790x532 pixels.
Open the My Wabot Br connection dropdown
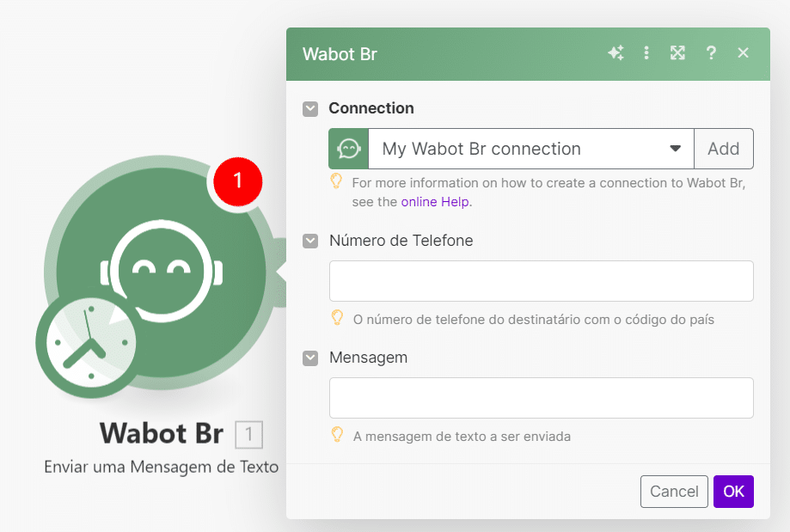(530, 149)
